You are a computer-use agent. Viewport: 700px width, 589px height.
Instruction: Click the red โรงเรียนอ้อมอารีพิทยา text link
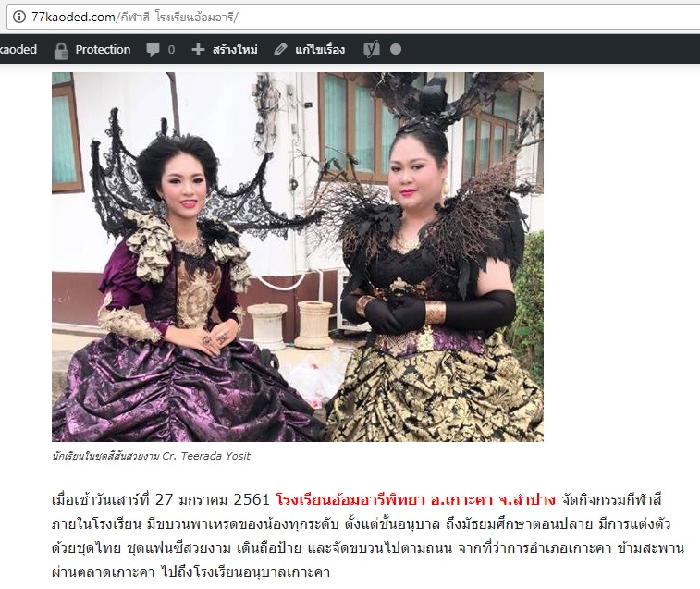350,499
